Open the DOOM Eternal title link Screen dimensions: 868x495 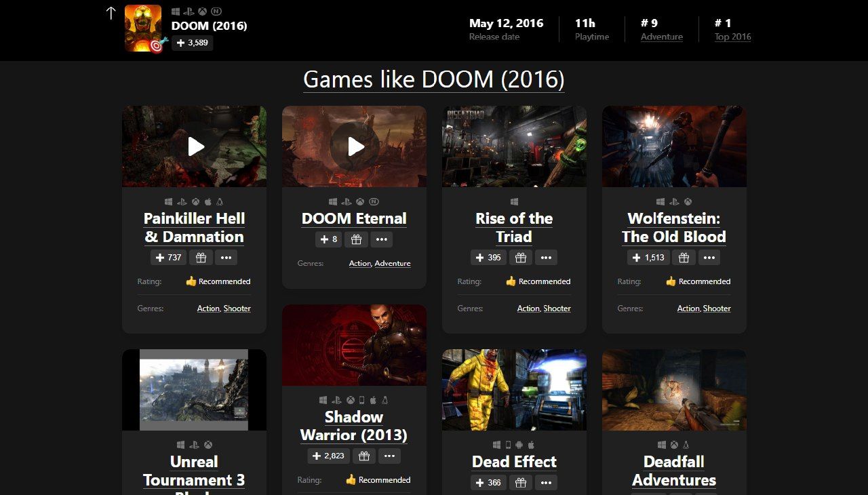click(354, 218)
